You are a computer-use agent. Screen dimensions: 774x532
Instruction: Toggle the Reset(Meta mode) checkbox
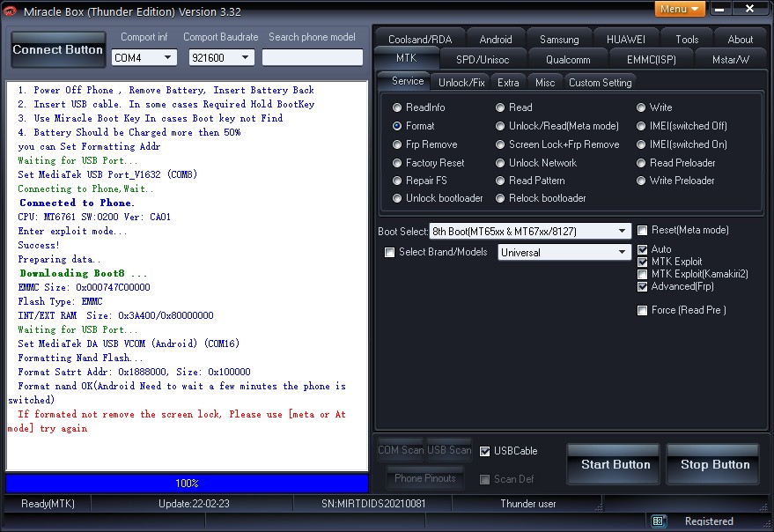pos(642,230)
